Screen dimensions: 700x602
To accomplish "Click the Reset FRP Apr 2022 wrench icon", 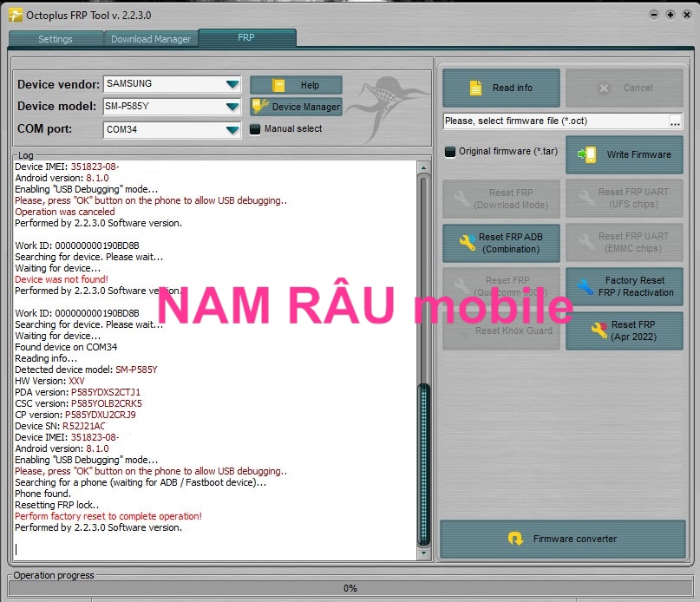I will coord(599,330).
